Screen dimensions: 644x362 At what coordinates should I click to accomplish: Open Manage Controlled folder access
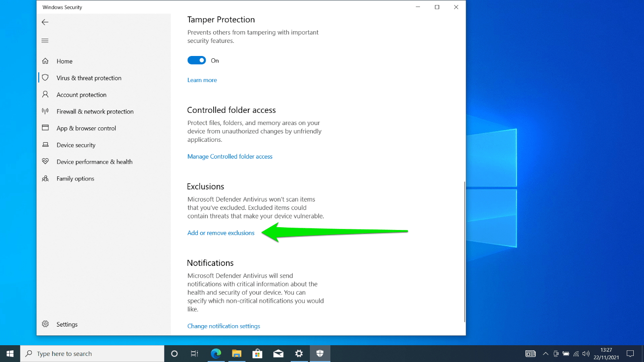click(x=230, y=156)
